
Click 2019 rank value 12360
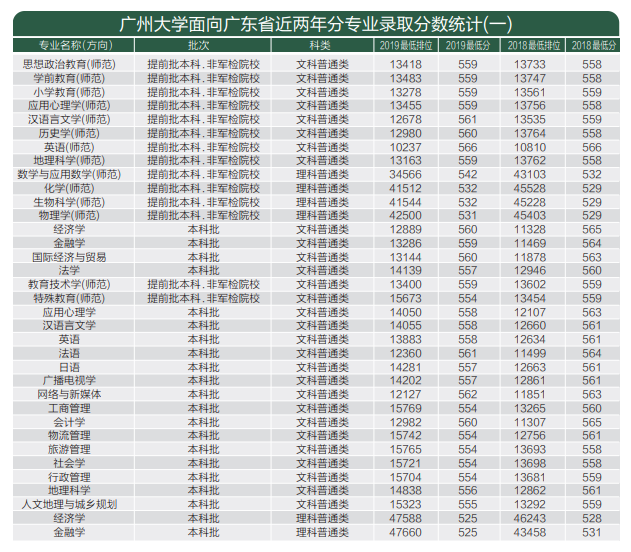tap(406, 354)
